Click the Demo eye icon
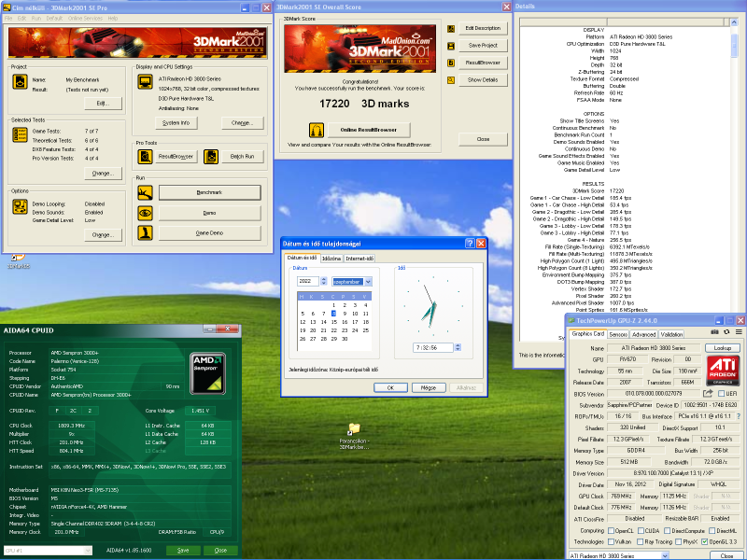 click(x=145, y=213)
